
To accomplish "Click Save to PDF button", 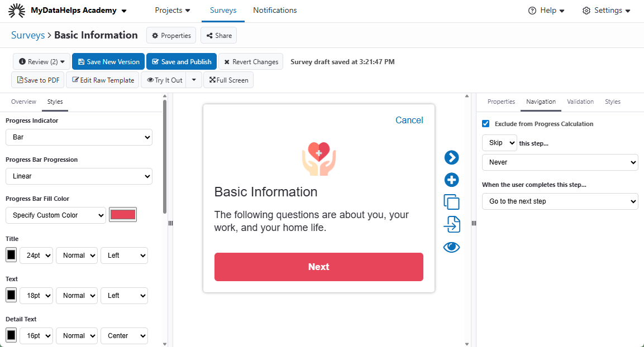I will (38, 80).
